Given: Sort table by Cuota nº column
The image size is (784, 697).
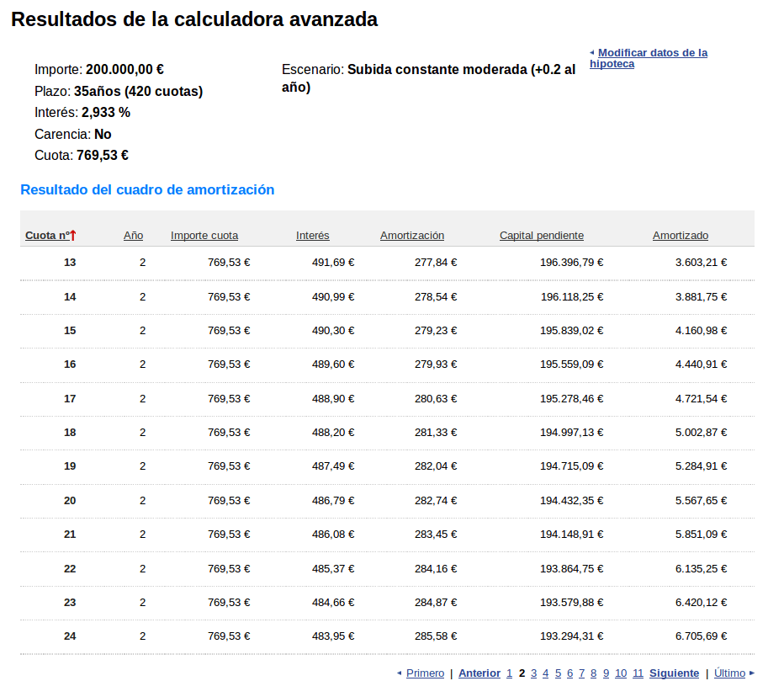Looking at the screenshot, I should 47,235.
